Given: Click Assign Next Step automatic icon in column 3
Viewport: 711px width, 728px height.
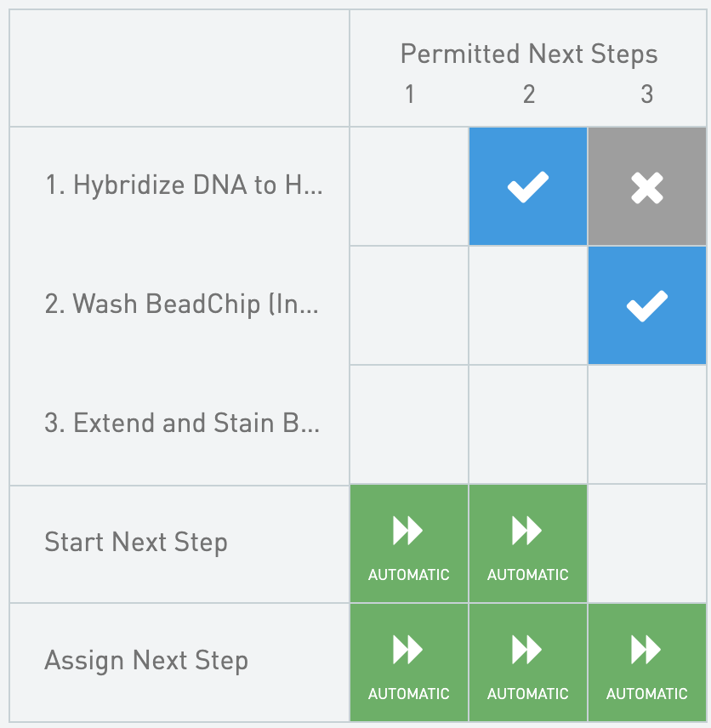Looking at the screenshot, I should 646,663.
